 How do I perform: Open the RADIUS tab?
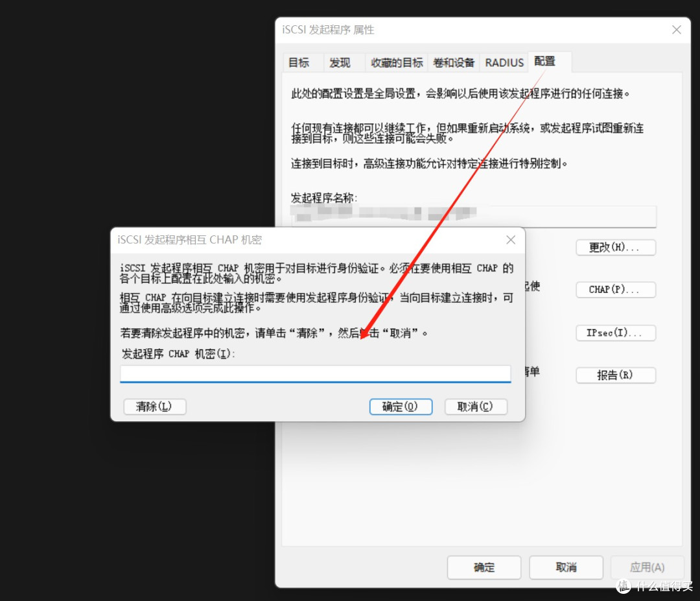click(x=504, y=62)
